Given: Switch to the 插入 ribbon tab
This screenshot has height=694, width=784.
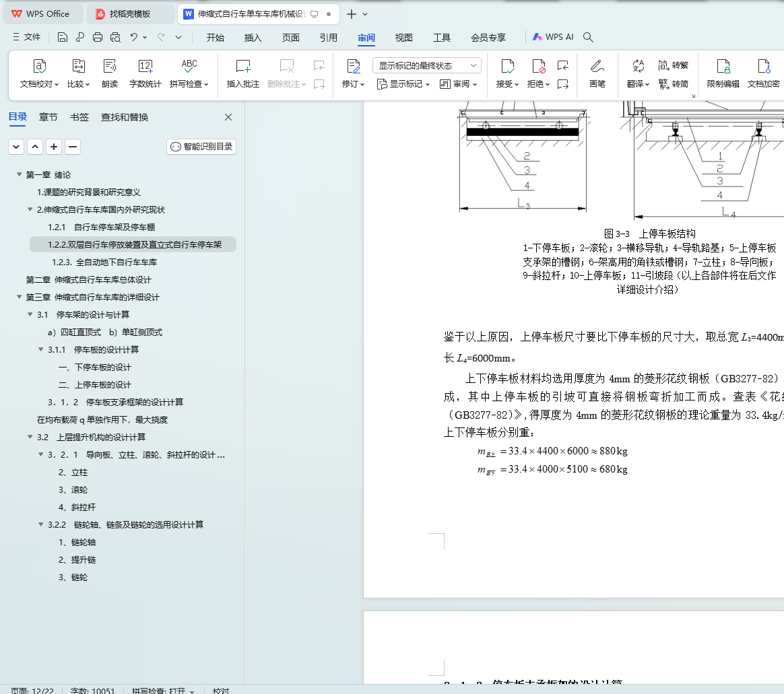Looking at the screenshot, I should click(253, 38).
